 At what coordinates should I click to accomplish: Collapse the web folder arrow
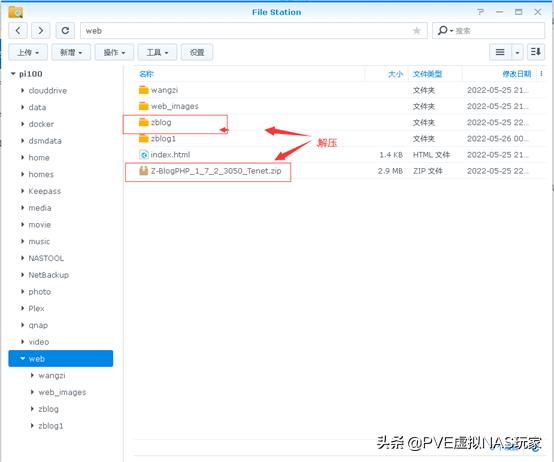23,359
